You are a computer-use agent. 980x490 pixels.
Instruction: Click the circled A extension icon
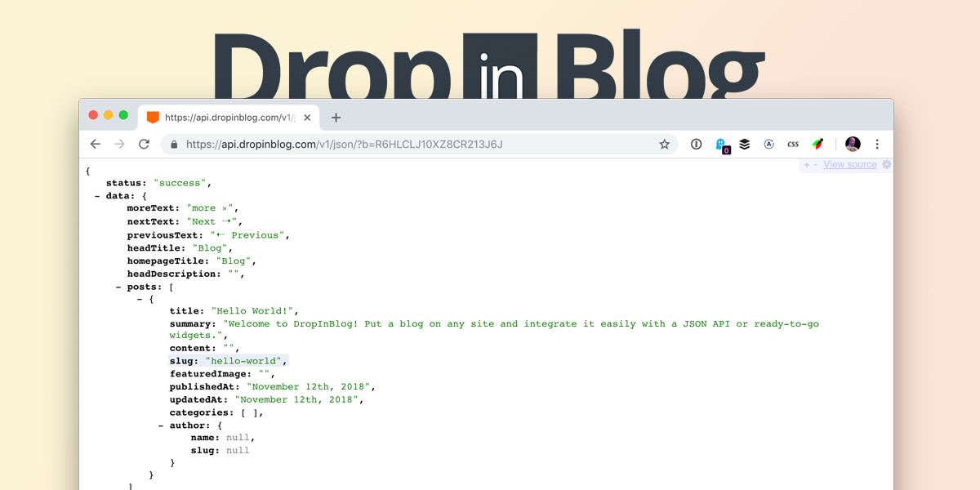(768, 144)
